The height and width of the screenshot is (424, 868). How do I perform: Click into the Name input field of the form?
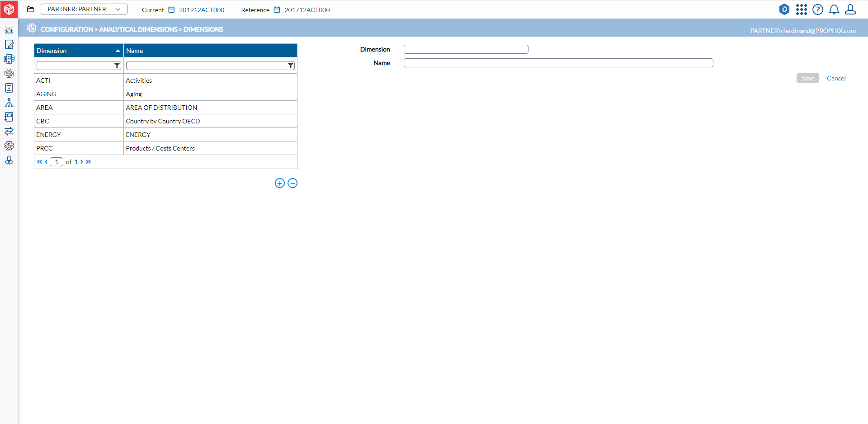tap(558, 63)
